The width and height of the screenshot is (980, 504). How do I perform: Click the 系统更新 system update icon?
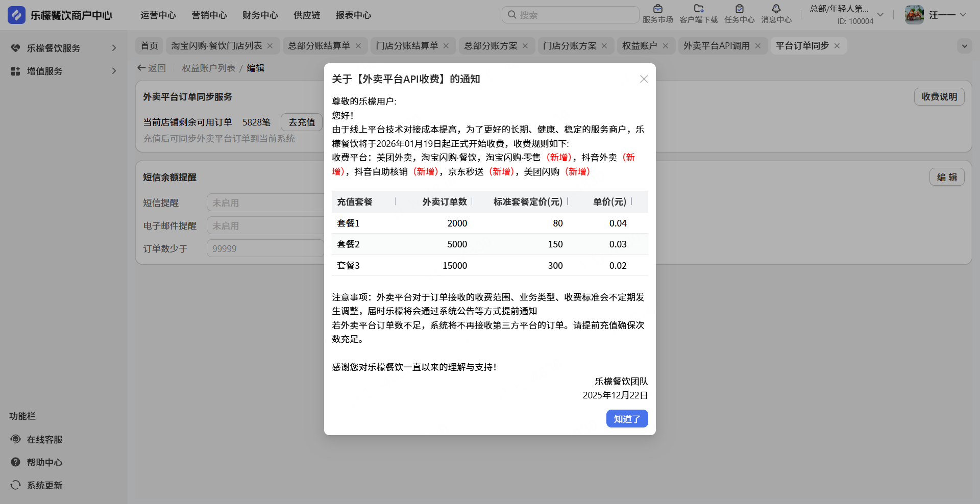(x=16, y=485)
